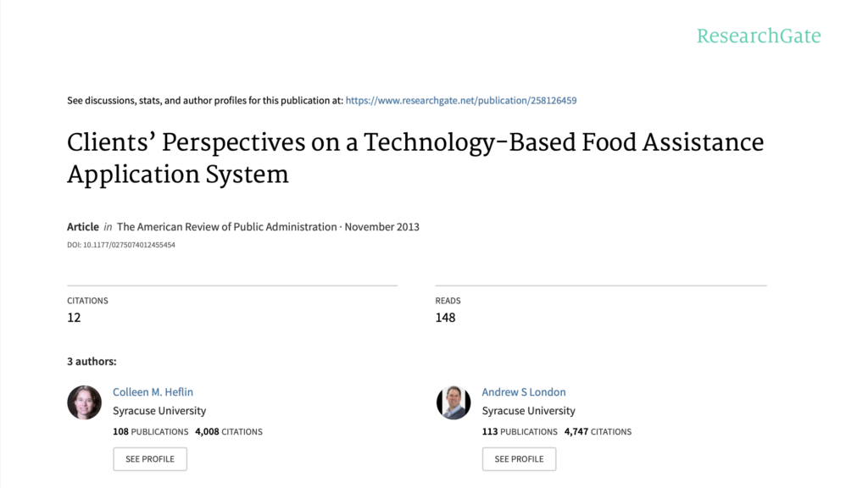The image size is (868, 488).
Task: Click the American Review of Public Administration journal name
Action: tap(226, 227)
